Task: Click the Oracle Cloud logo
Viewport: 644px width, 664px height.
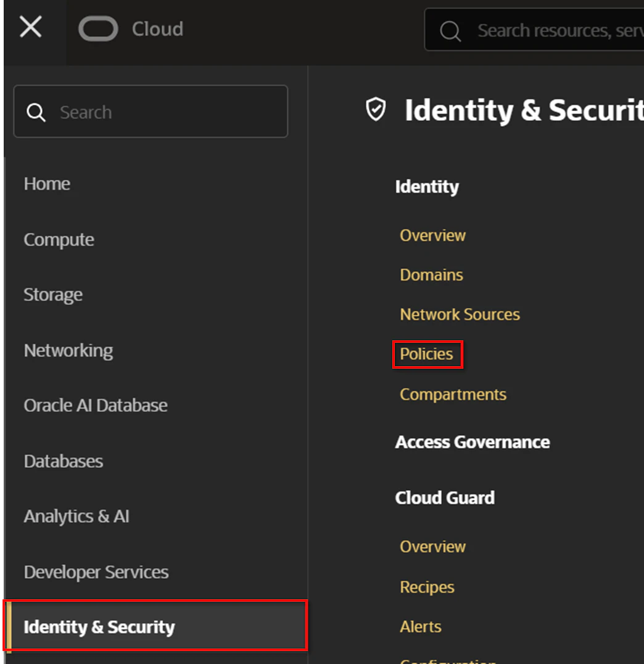Action: pos(98,29)
